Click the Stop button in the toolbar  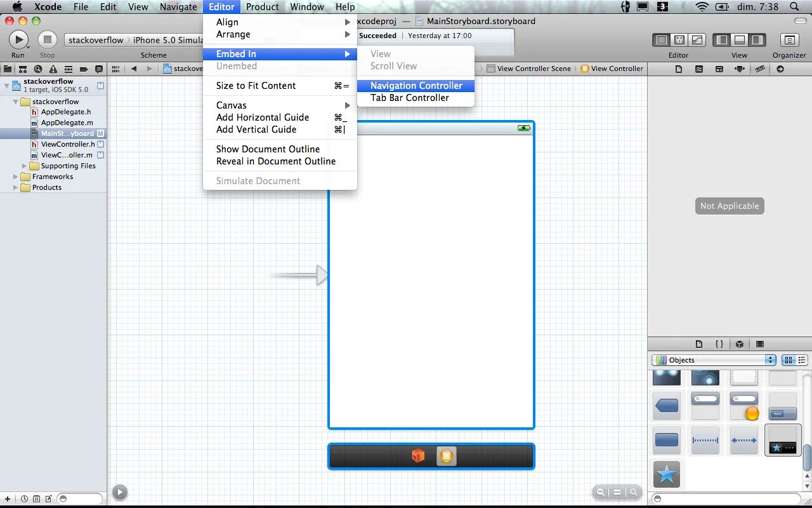tap(47, 40)
